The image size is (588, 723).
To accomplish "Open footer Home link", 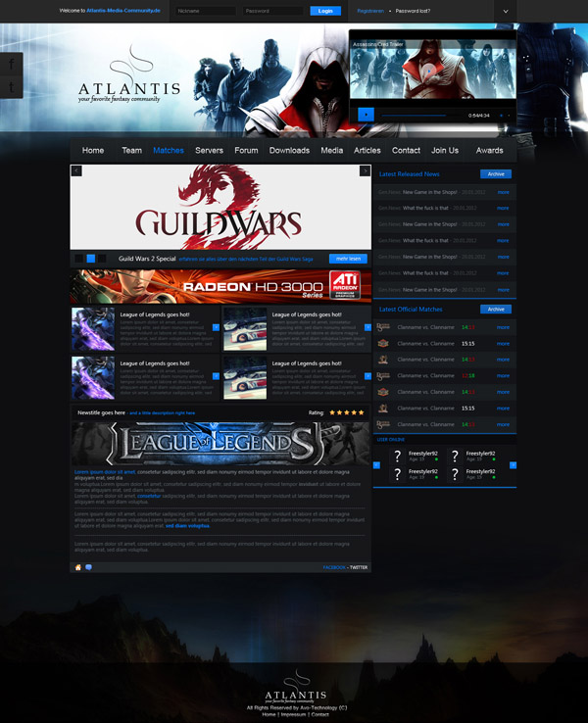I will click(269, 715).
